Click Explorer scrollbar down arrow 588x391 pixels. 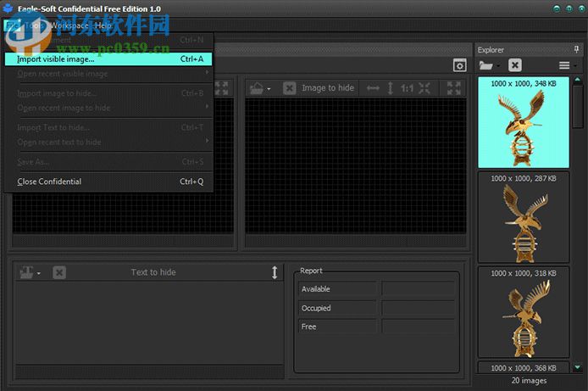(x=578, y=367)
